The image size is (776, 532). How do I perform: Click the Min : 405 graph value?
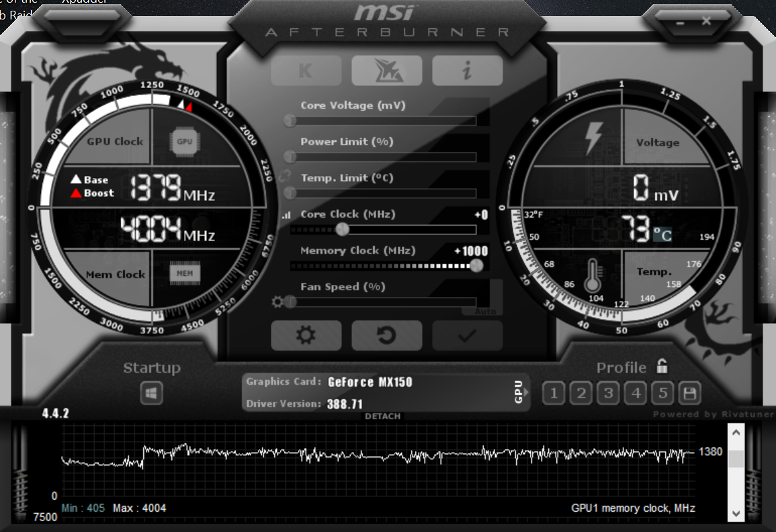pos(83,508)
